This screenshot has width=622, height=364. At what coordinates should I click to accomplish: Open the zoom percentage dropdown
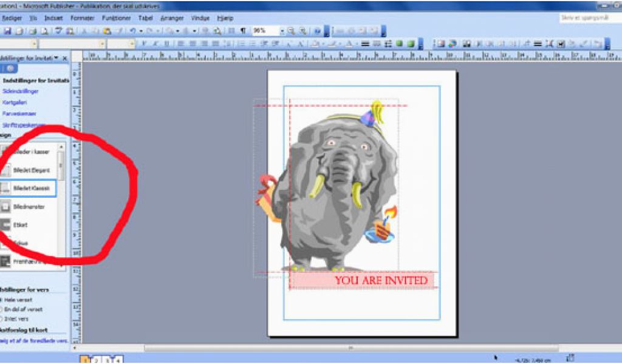coord(282,31)
